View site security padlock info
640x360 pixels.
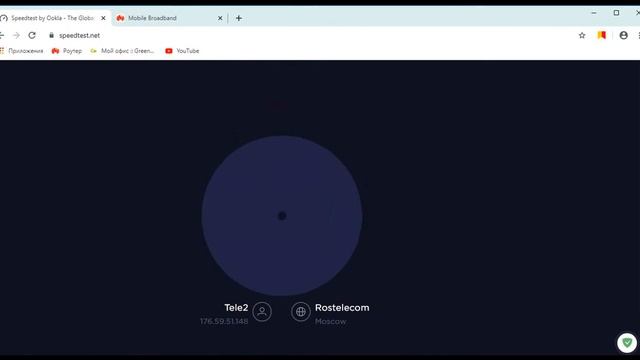(x=51, y=36)
